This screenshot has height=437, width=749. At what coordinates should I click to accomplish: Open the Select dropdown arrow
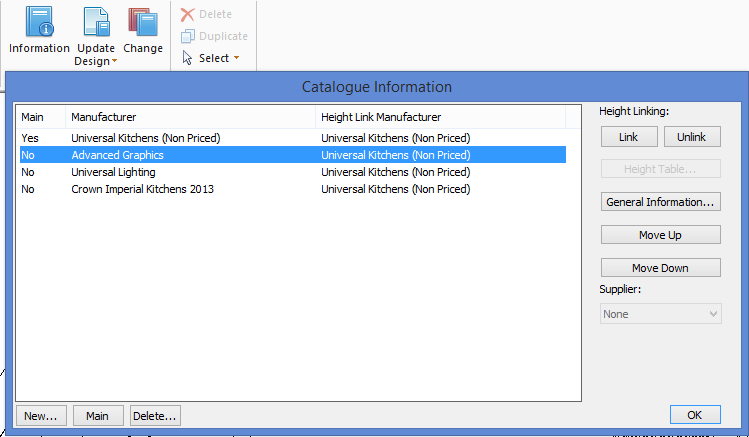point(236,58)
